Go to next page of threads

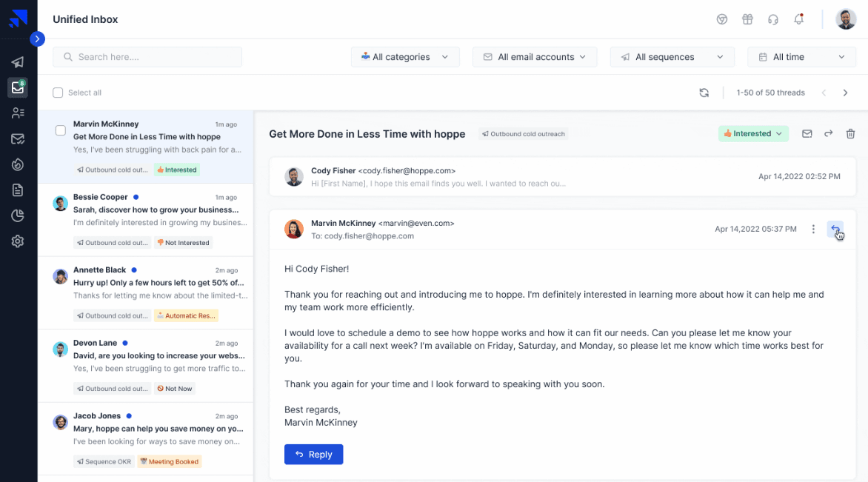845,93
